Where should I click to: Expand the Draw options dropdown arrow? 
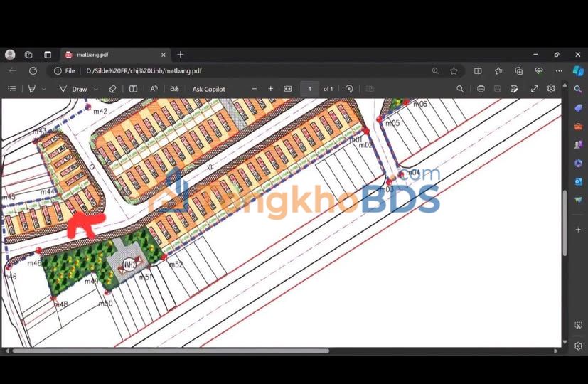(96, 89)
